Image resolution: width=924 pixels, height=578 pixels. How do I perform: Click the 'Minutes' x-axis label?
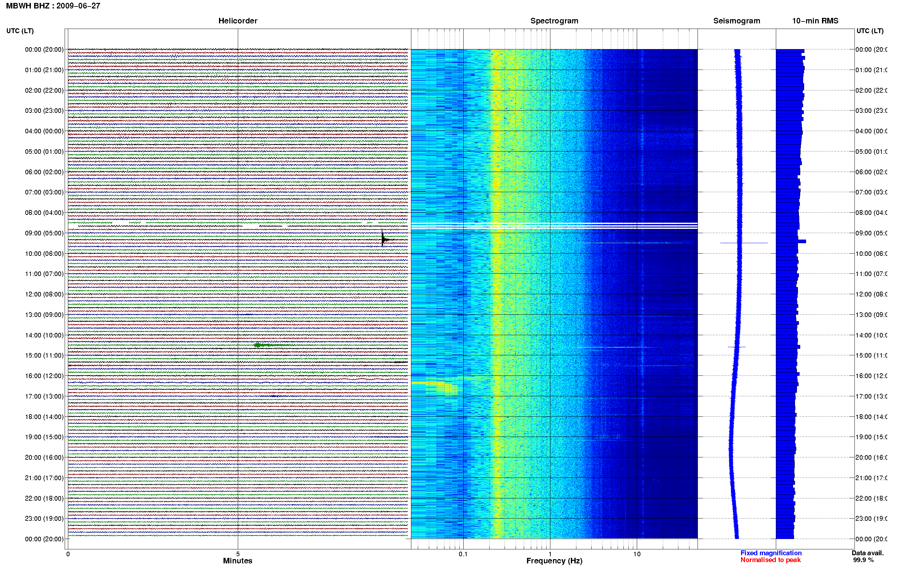[237, 561]
